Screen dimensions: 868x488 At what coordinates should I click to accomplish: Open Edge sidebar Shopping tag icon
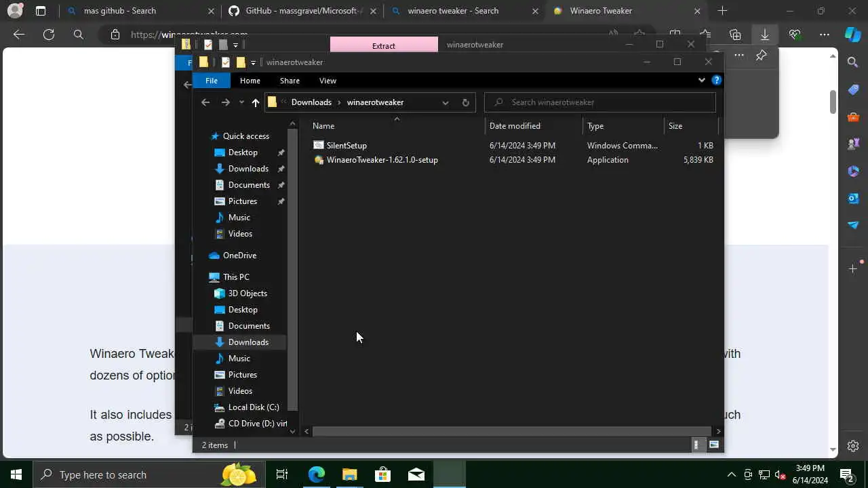[x=853, y=89]
